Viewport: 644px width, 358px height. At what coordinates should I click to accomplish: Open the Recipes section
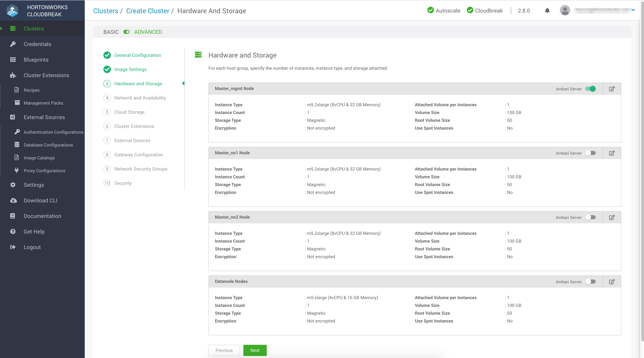pos(32,90)
